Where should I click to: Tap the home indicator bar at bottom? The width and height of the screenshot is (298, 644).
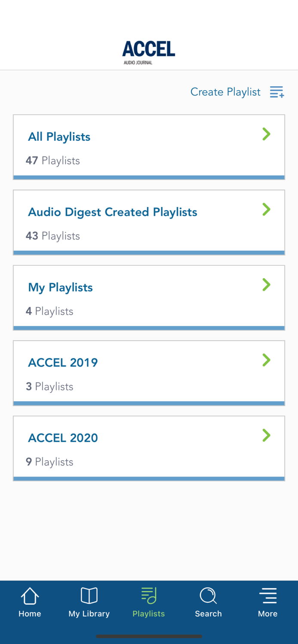(x=149, y=636)
